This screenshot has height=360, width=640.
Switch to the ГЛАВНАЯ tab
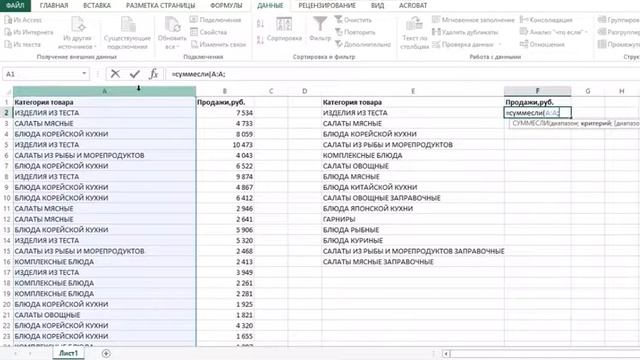[x=54, y=6]
